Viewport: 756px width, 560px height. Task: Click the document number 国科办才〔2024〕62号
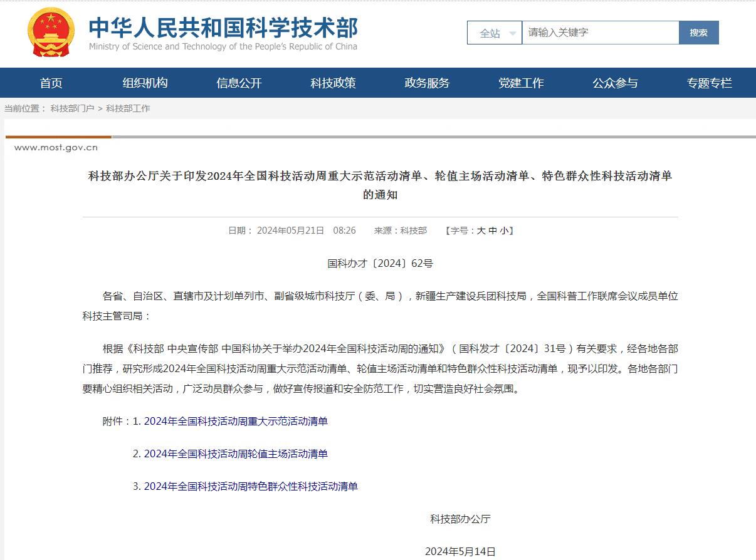click(x=381, y=264)
